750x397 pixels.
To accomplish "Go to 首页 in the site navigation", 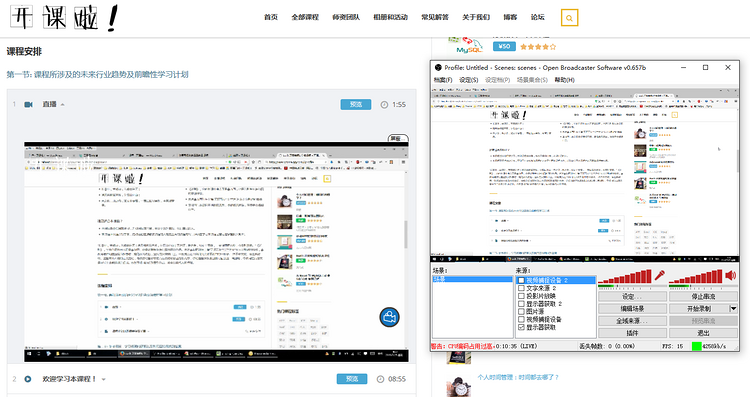I will click(271, 17).
